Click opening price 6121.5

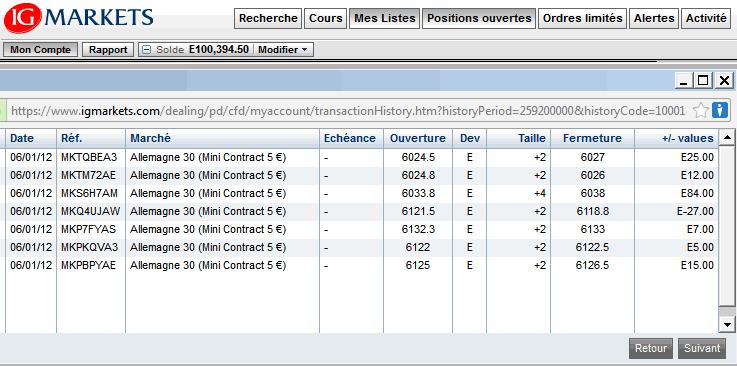pos(418,211)
